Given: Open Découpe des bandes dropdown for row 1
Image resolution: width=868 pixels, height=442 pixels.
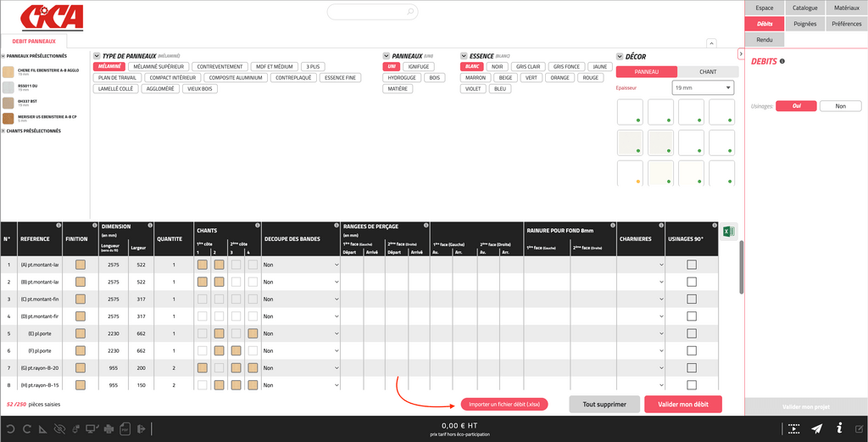Looking at the screenshot, I should (300, 265).
